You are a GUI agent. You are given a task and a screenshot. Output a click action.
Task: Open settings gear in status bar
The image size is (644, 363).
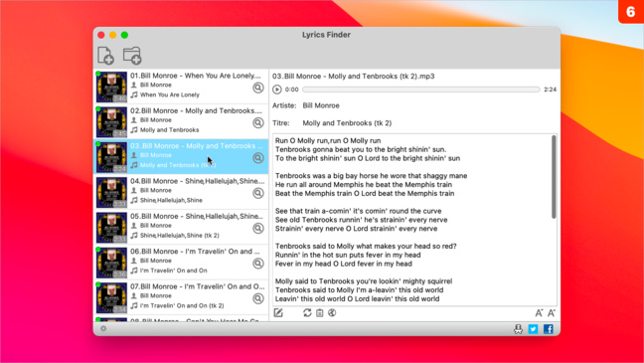[103, 328]
